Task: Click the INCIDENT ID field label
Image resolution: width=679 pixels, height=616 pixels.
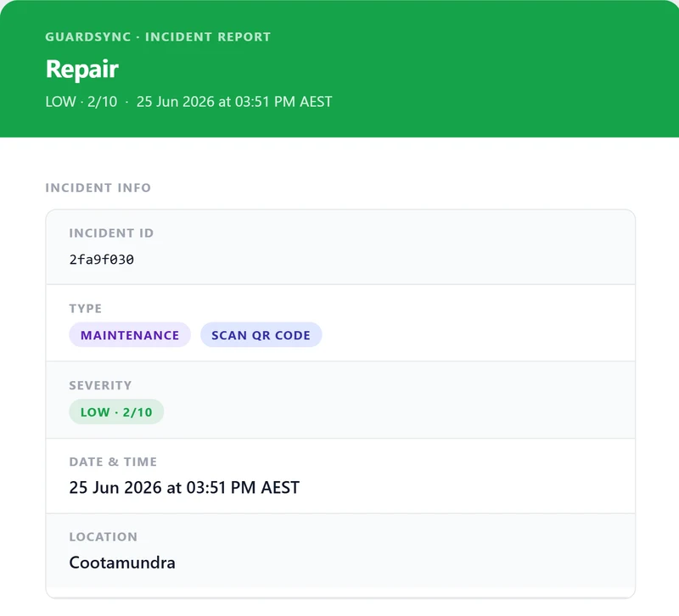Action: point(111,232)
